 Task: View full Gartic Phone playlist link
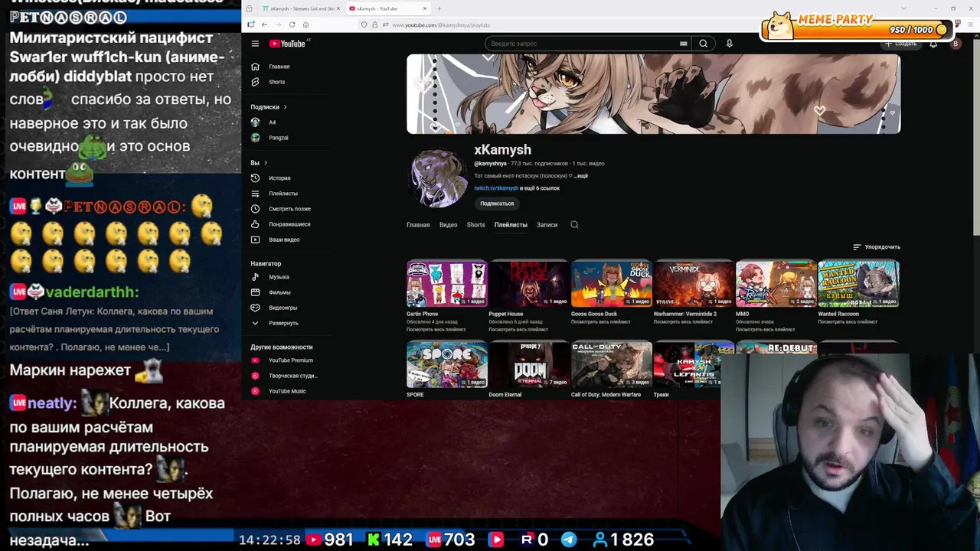click(436, 330)
